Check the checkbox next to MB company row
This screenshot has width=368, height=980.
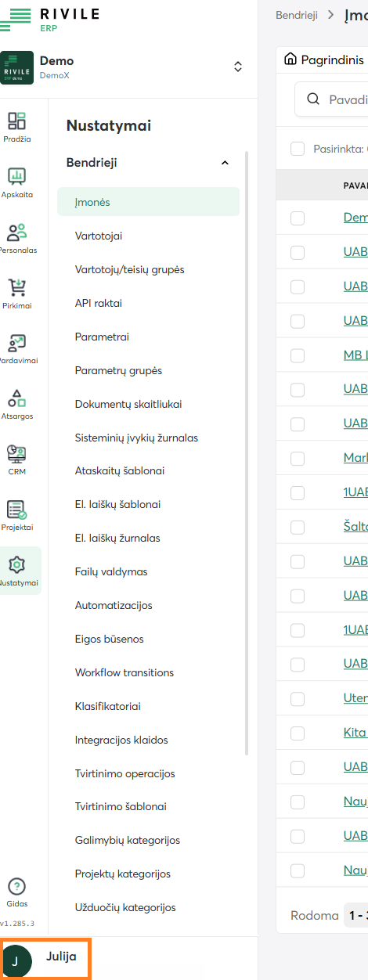click(298, 355)
